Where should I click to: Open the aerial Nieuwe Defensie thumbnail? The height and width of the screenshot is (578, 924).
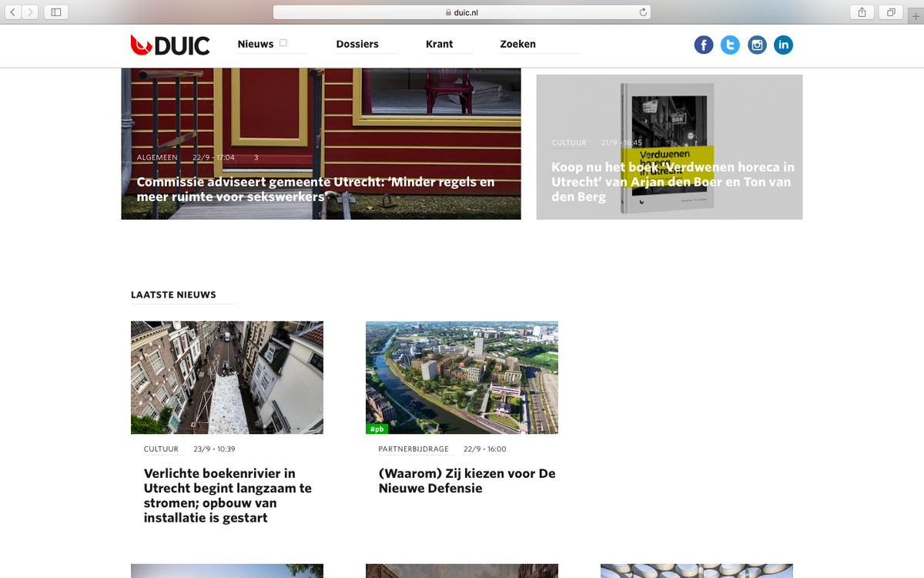click(462, 378)
